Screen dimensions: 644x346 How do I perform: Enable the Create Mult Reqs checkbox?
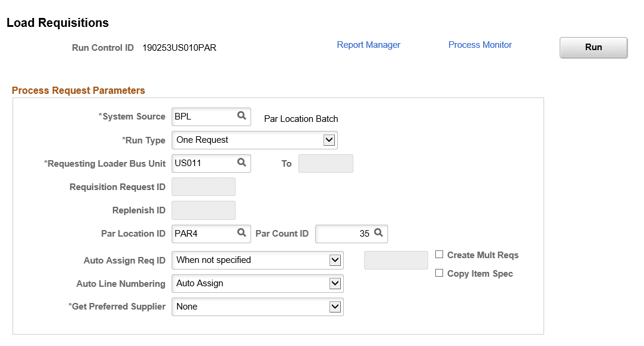(439, 255)
